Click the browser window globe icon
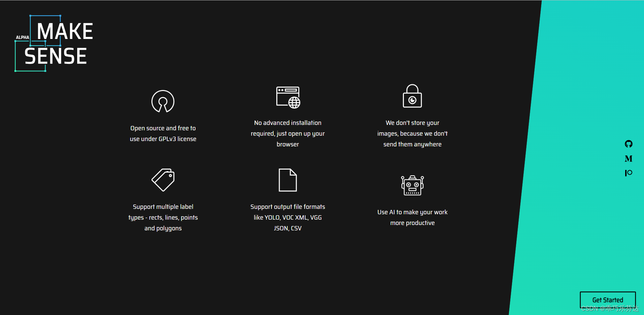 click(288, 97)
